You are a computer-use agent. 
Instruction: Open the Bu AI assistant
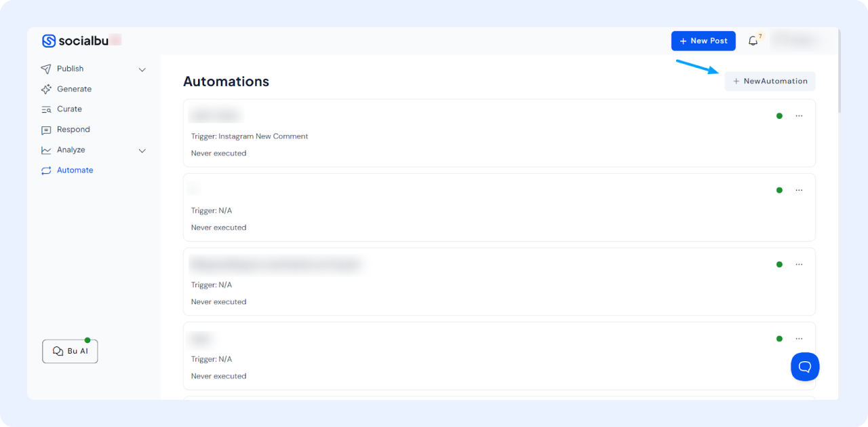70,351
